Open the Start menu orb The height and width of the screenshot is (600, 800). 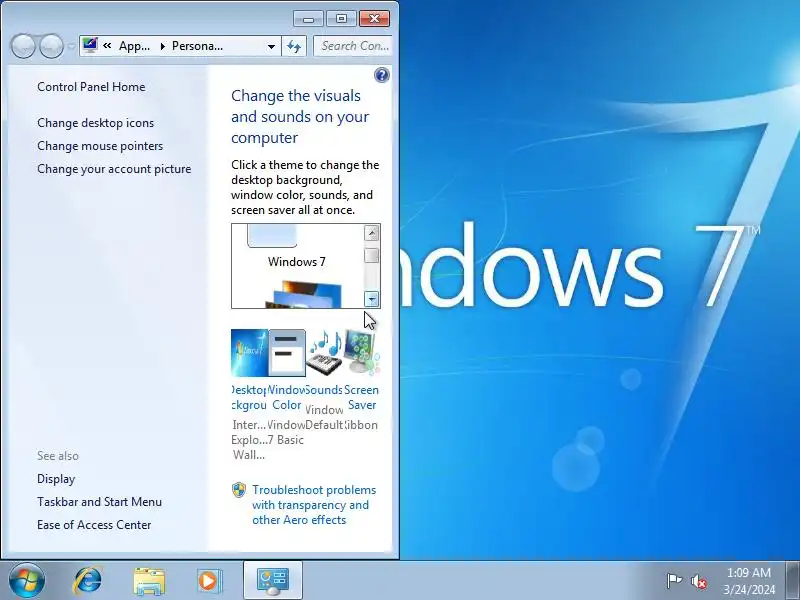click(27, 581)
